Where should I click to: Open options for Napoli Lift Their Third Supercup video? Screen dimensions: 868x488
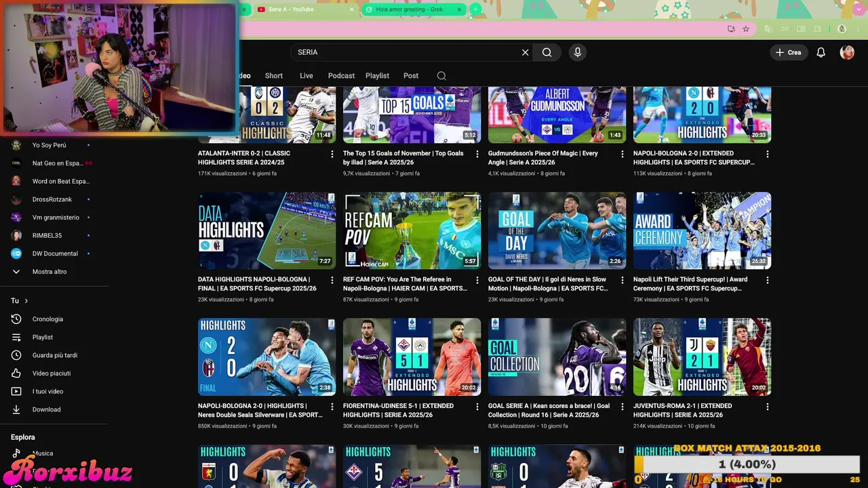coord(768,280)
